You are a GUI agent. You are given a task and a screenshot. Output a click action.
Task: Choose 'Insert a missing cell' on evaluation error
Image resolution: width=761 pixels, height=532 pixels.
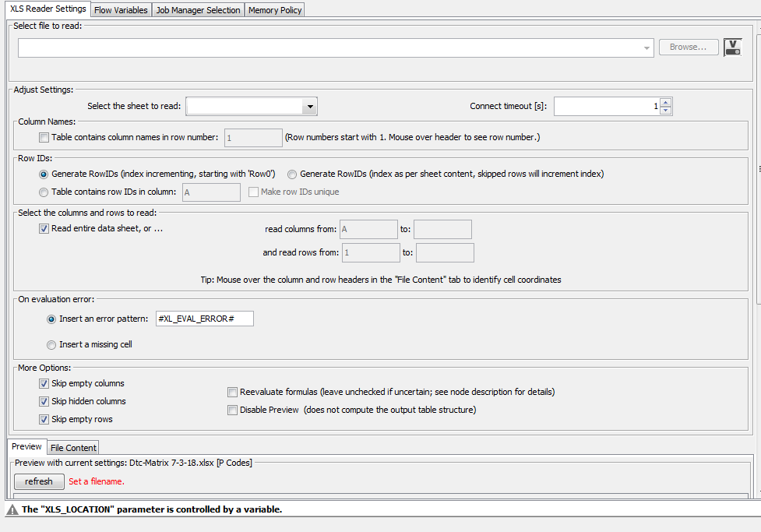(x=51, y=344)
